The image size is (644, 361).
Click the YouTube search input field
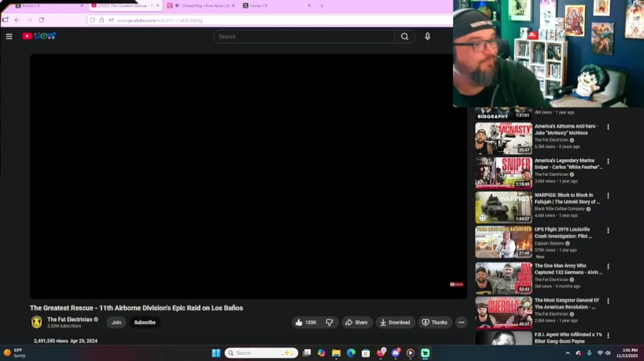[303, 36]
